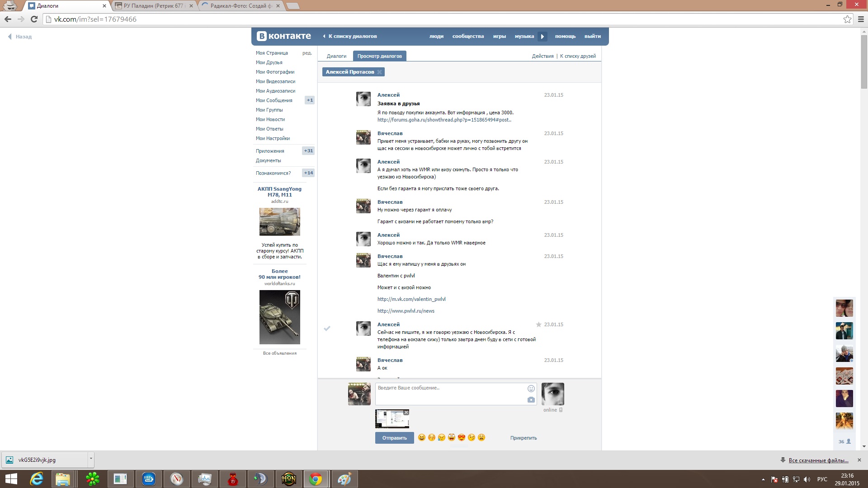
Task: Click the emoji smiley icon in message box
Action: click(x=531, y=389)
